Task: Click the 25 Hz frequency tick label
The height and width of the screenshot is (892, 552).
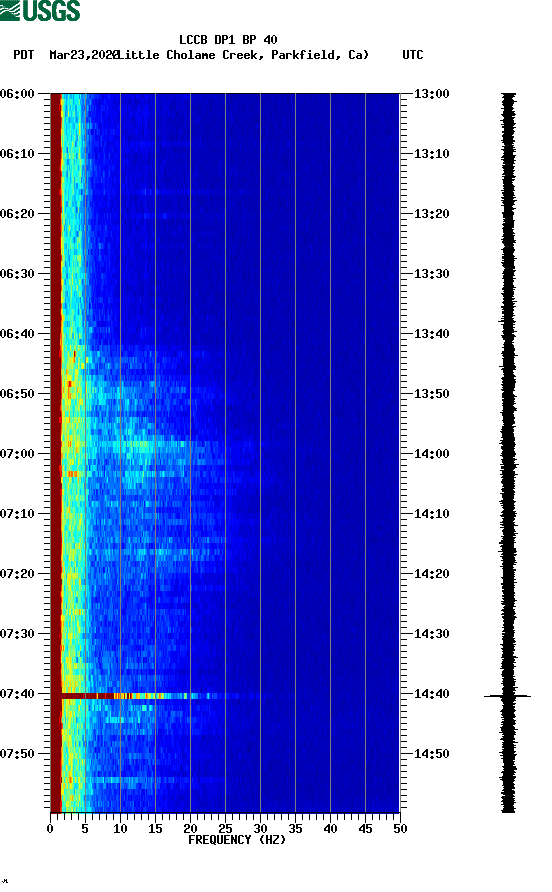Action: pos(225,829)
